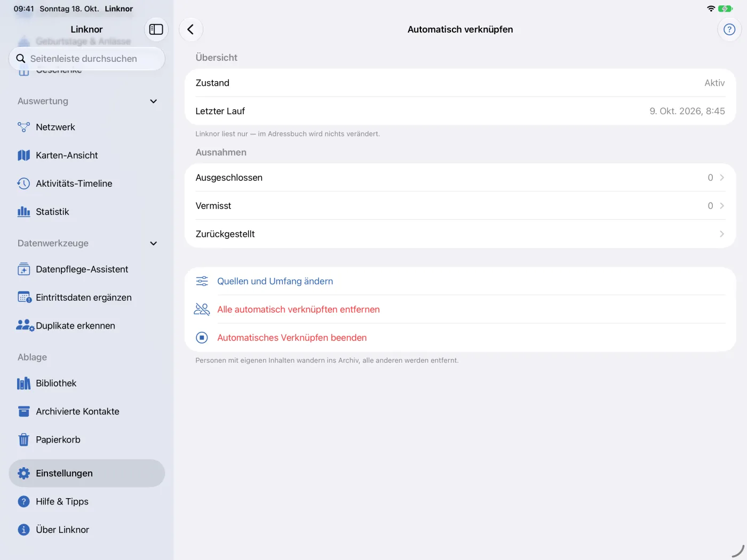
Task: Open the Papierkorb trash icon
Action: [23, 439]
